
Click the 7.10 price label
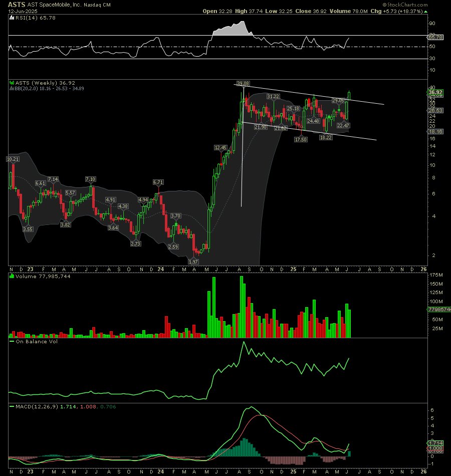click(x=91, y=179)
